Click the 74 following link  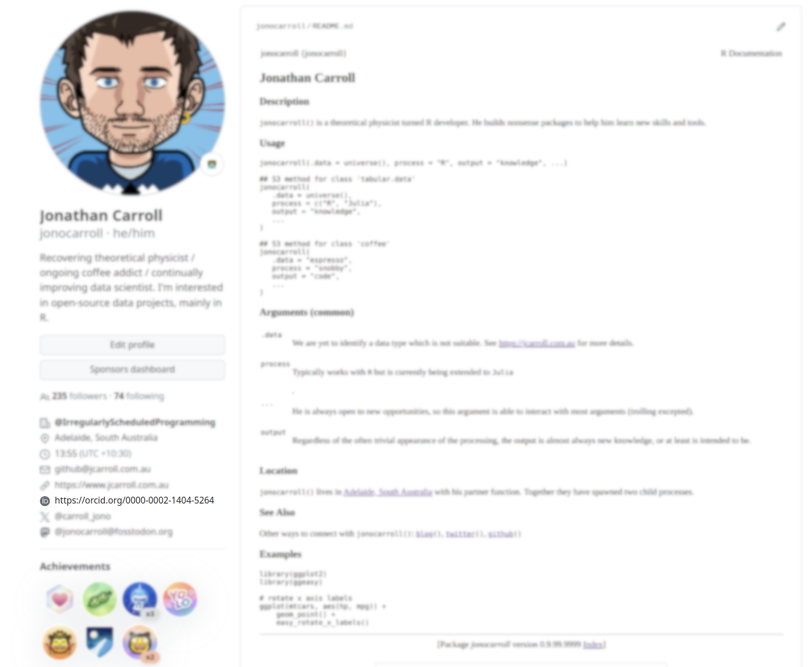click(x=139, y=396)
